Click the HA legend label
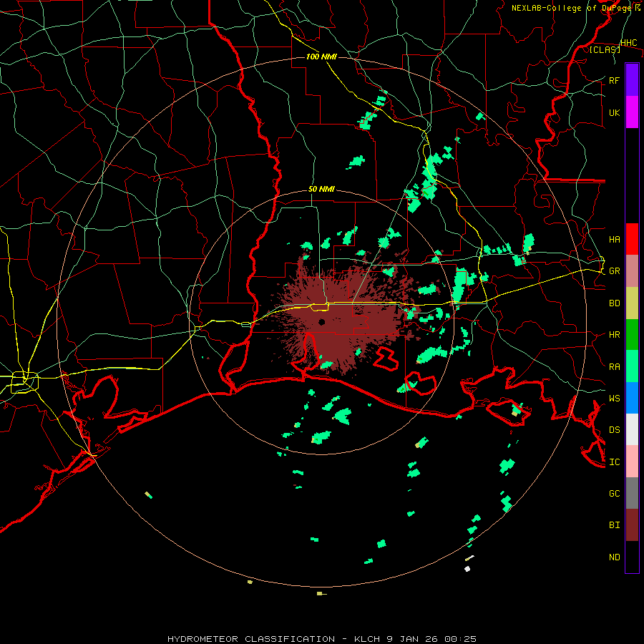Screen dimensions: 644x644 [614, 239]
